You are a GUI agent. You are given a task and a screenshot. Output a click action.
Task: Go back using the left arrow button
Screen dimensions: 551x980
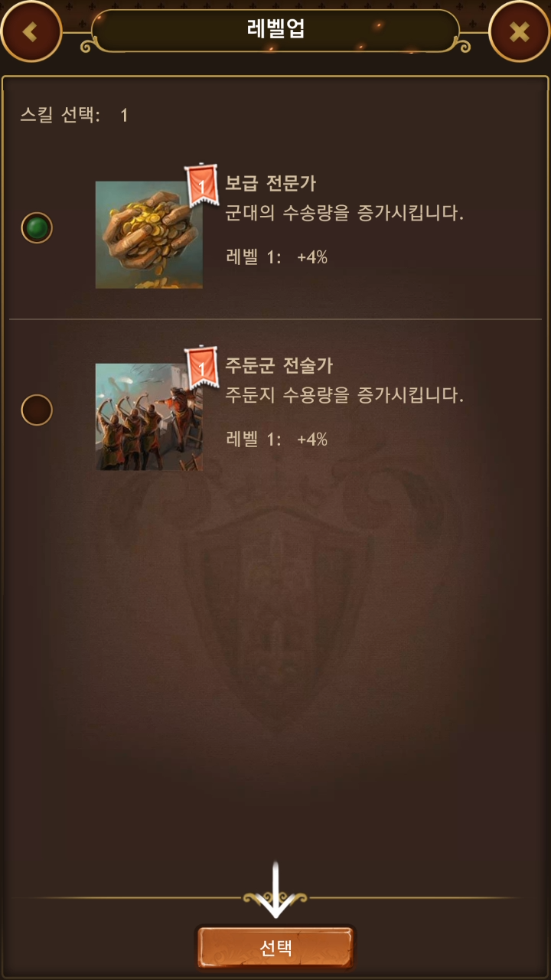tap(31, 31)
